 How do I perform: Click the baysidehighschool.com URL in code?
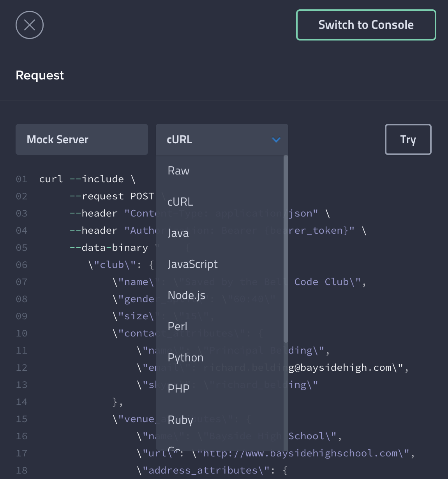pos(304,453)
